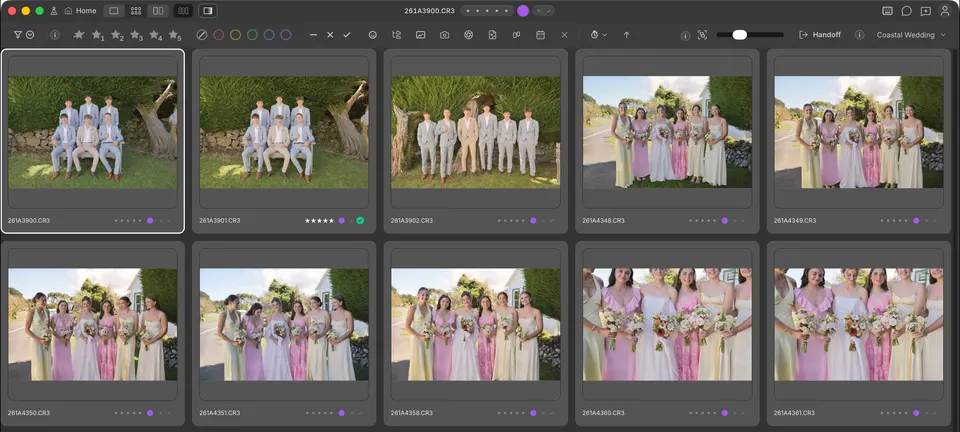Set unflagged status with dash icon

(313, 35)
